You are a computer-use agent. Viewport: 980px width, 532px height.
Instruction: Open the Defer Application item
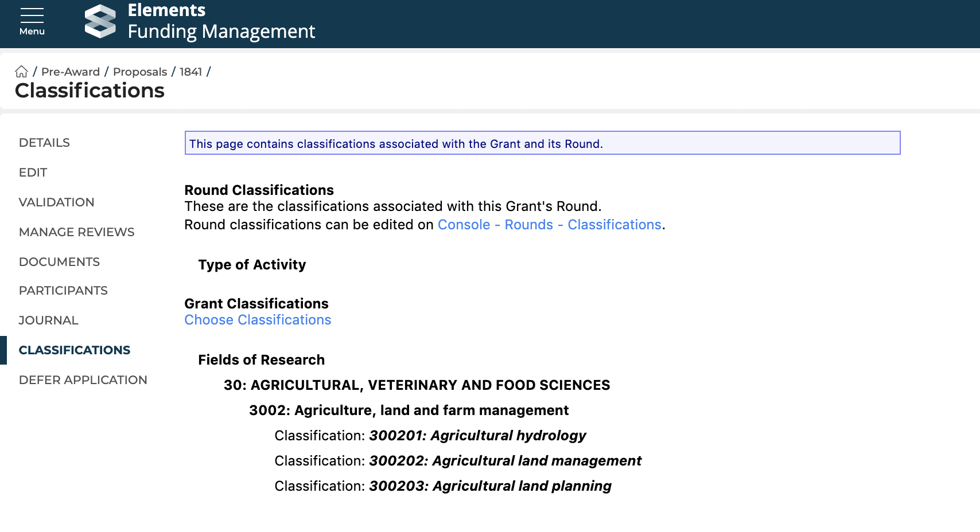click(x=83, y=380)
